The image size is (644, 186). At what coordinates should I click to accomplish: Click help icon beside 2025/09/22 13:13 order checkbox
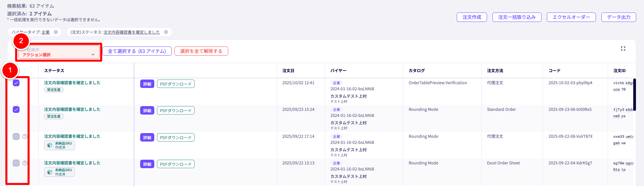(25, 163)
